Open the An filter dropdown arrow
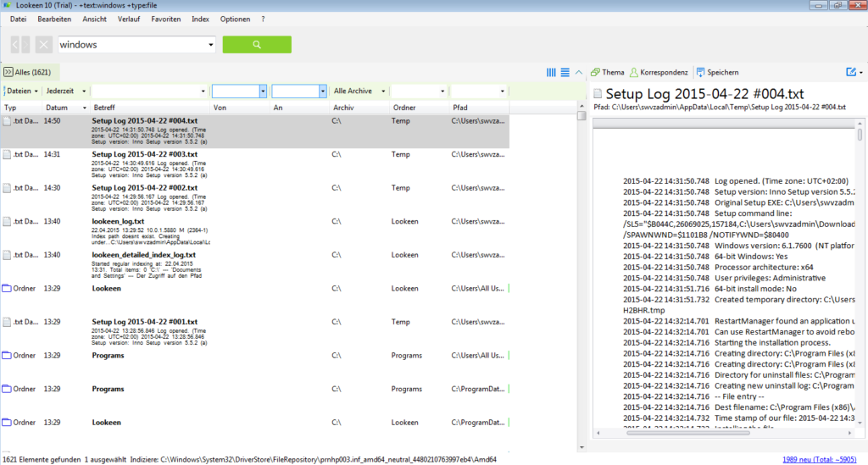Screen dimensions: 868x465 [x=322, y=91]
